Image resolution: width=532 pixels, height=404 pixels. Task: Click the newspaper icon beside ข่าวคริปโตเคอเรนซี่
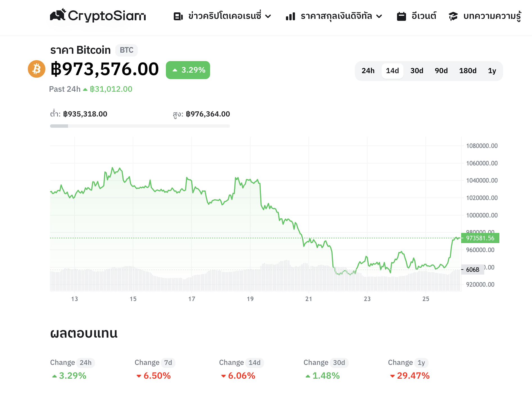(x=178, y=16)
